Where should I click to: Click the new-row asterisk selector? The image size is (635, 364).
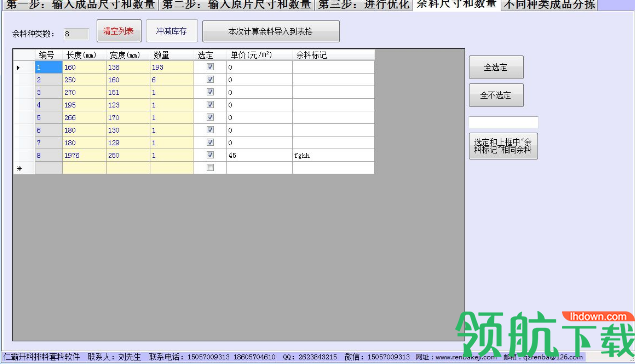coord(24,168)
